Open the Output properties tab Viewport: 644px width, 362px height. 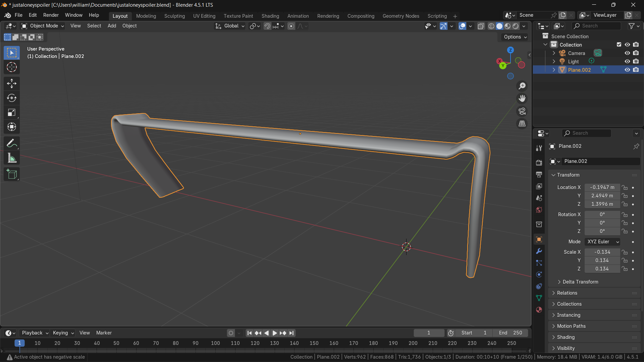click(539, 174)
